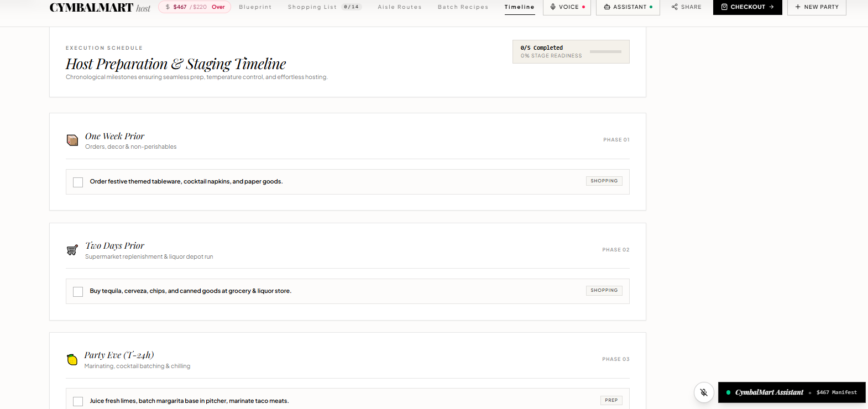Screen dimensions: 868x409
Task: Click the Order festive themed tableware text
Action: pyautogui.click(x=186, y=181)
